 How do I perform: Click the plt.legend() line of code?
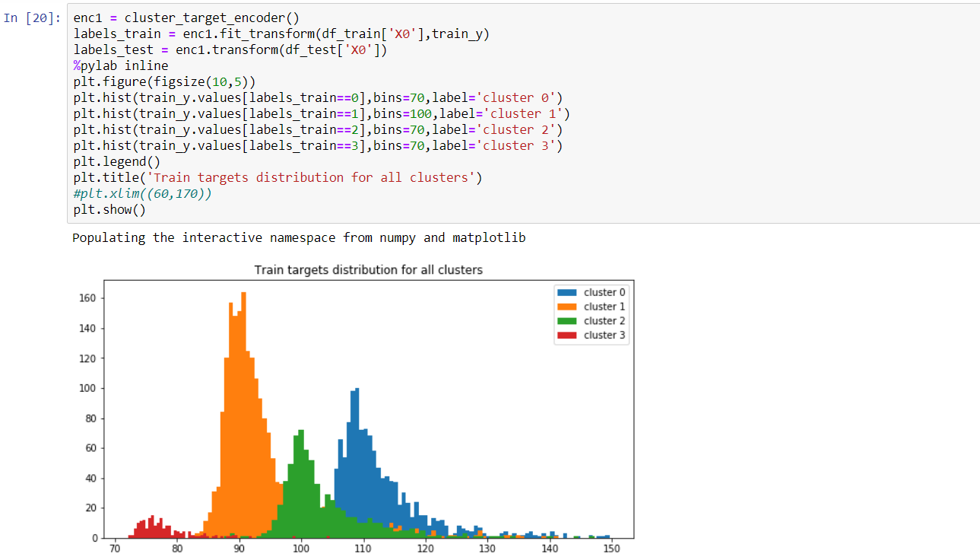click(118, 161)
